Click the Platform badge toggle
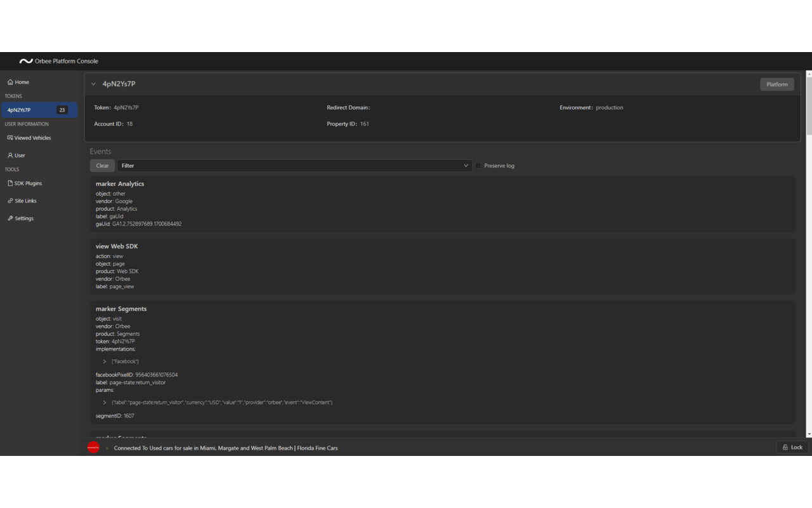812x508 pixels. click(x=776, y=84)
